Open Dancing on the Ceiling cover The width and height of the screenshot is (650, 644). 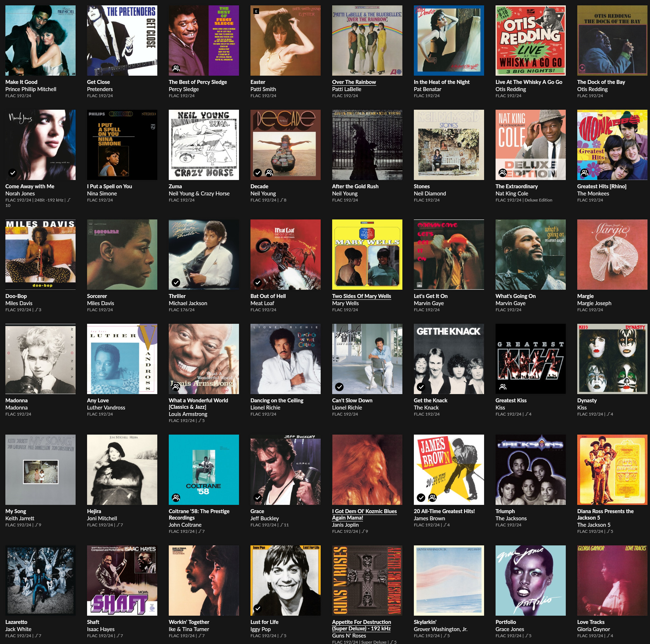click(286, 359)
